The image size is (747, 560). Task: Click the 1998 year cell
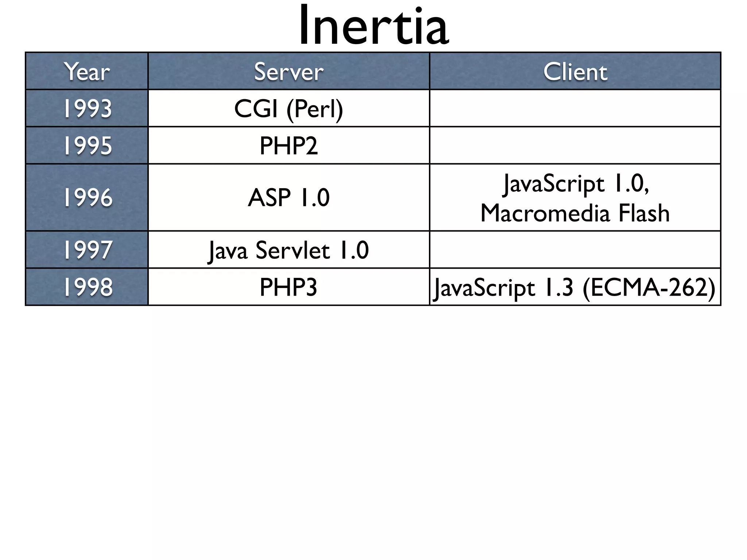(x=87, y=287)
